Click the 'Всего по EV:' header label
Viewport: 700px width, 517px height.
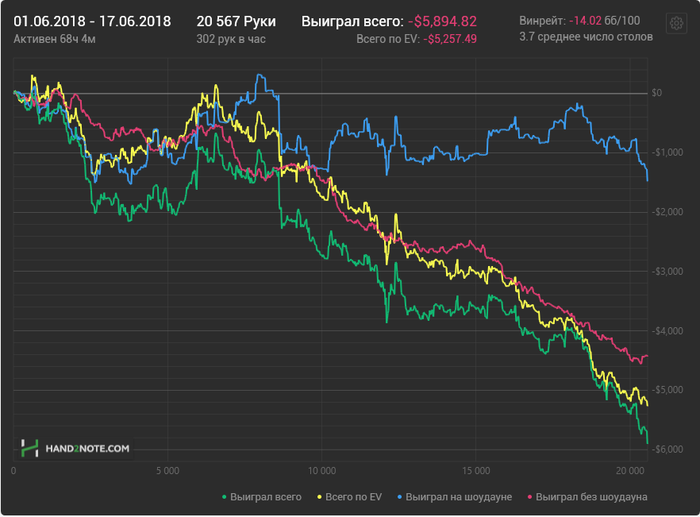[x=388, y=39]
